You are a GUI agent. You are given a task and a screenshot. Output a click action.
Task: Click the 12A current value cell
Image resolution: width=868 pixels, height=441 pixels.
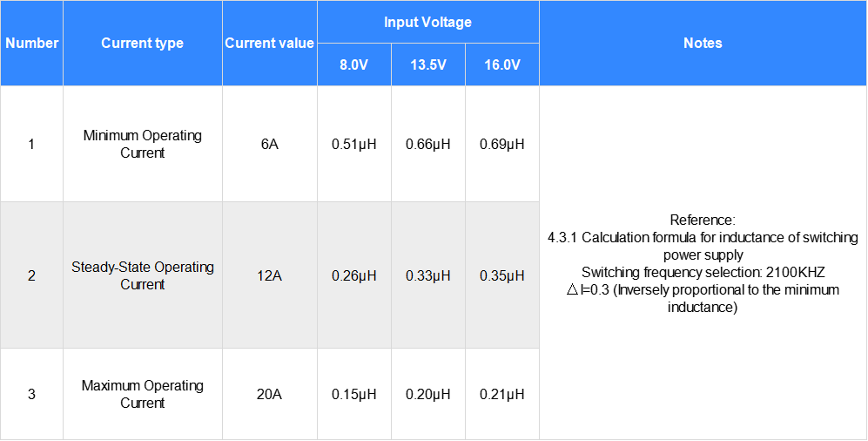[269, 275]
